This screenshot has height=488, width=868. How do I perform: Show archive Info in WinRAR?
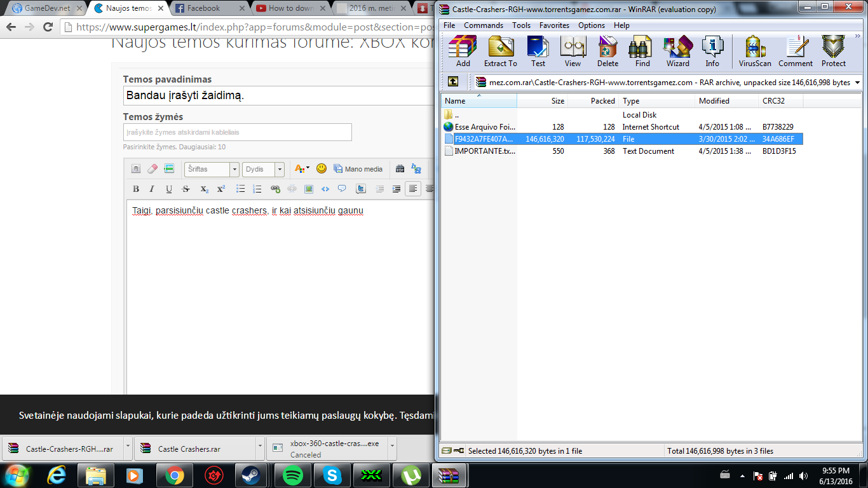coord(712,51)
